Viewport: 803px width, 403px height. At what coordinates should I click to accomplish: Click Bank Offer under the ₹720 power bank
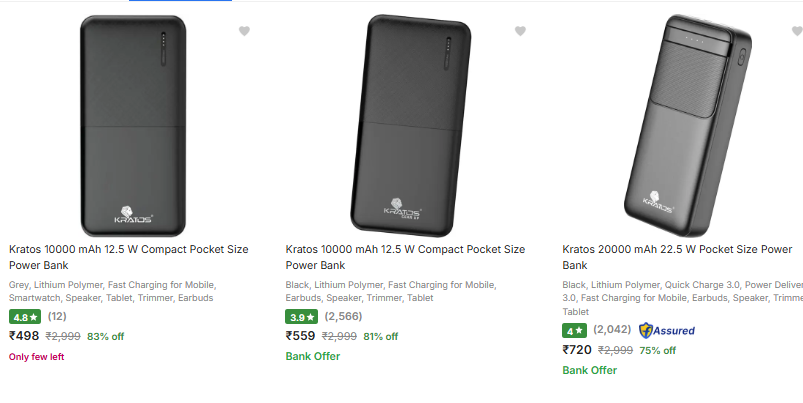[590, 370]
